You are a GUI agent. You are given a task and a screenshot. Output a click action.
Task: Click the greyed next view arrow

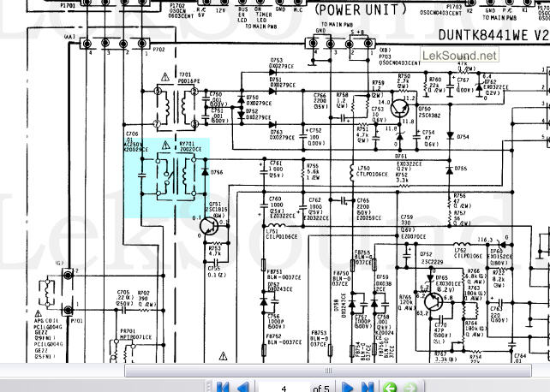[x=410, y=388]
